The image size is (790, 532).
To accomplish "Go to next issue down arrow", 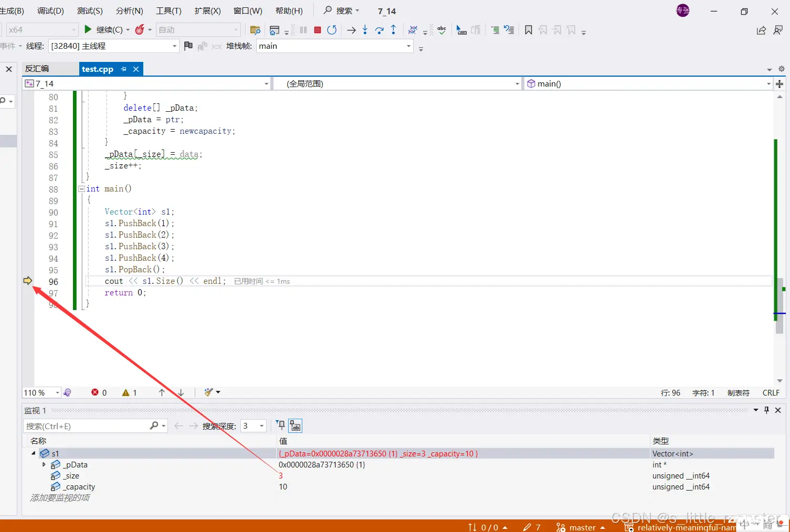I will (x=181, y=392).
